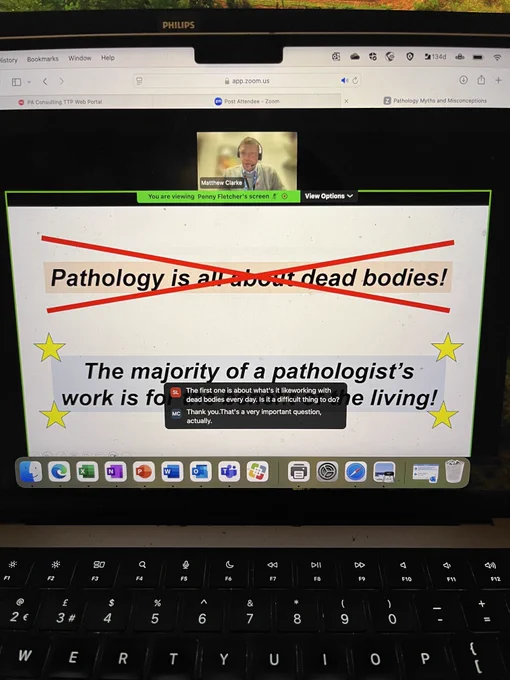
Task: Click the page settings icon in address bar
Action: 139,81
